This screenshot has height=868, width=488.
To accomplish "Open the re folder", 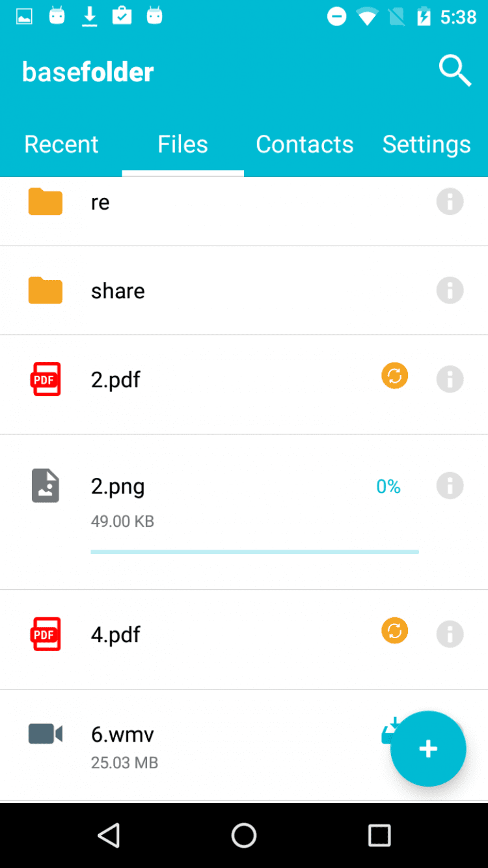I will pos(100,202).
